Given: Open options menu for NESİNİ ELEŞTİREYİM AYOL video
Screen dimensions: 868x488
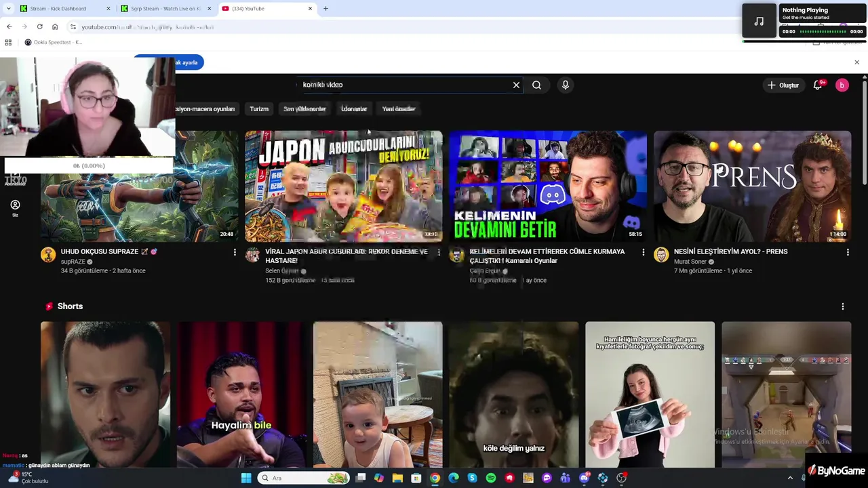Looking at the screenshot, I should coord(848,252).
